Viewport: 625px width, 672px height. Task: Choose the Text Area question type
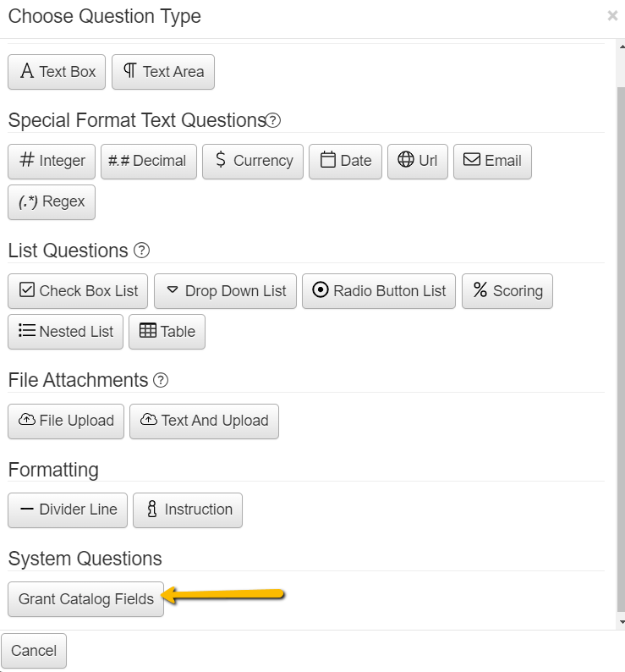pos(163,72)
